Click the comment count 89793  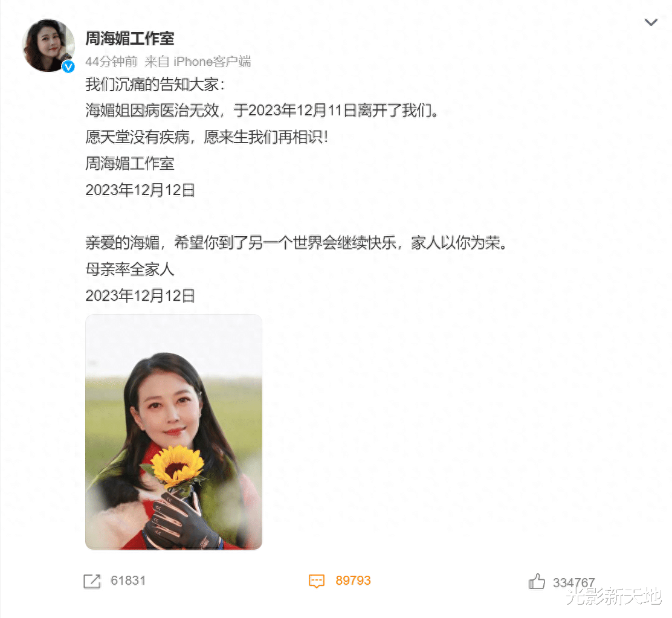353,581
